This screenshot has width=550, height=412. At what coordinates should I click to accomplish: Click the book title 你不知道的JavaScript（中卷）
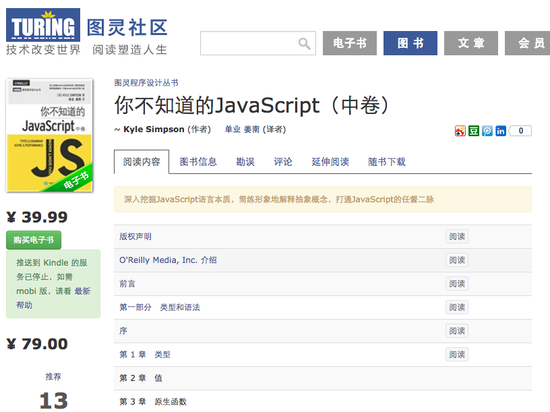click(x=252, y=105)
